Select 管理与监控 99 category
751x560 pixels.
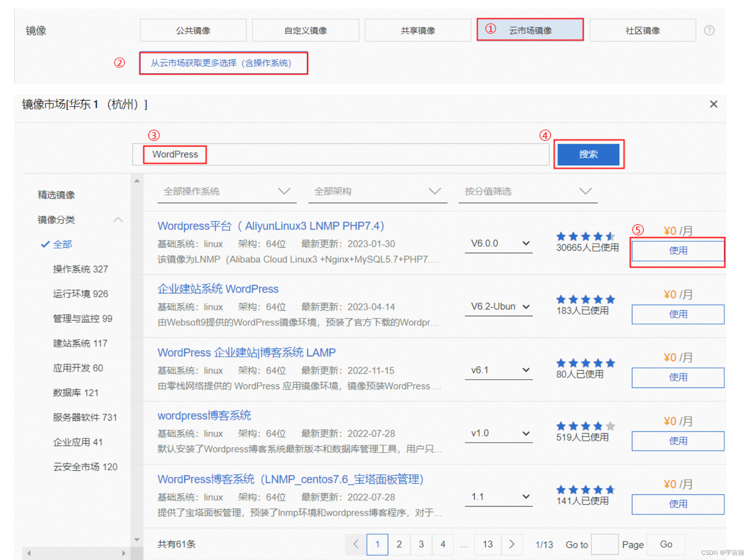[x=82, y=318]
